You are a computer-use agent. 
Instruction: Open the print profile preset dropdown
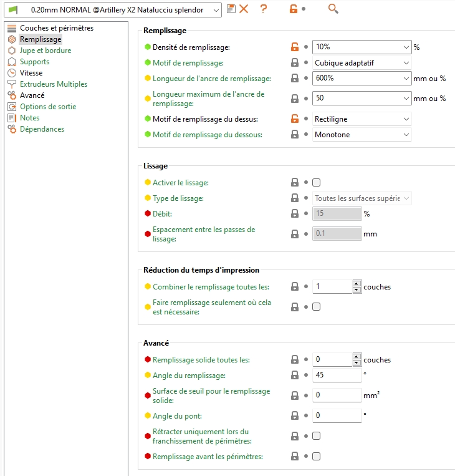216,10
